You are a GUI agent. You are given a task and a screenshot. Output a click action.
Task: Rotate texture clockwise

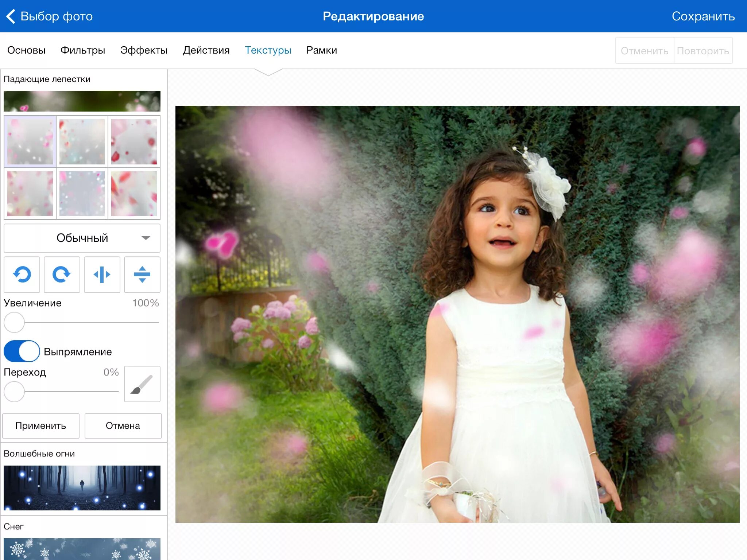click(x=62, y=274)
